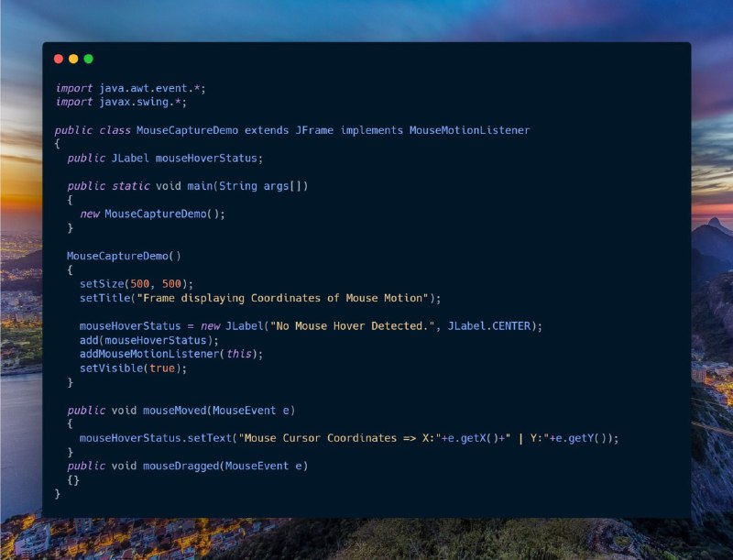The width and height of the screenshot is (733, 560).
Task: Place cursor on the setTitle call
Action: [x=104, y=298]
